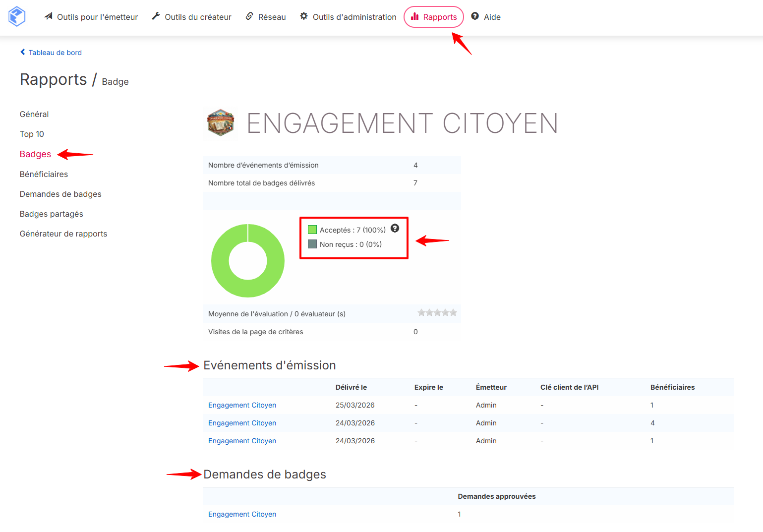Image resolution: width=763 pixels, height=532 pixels.
Task: Click the bar chart Rapports icon
Action: pos(415,16)
